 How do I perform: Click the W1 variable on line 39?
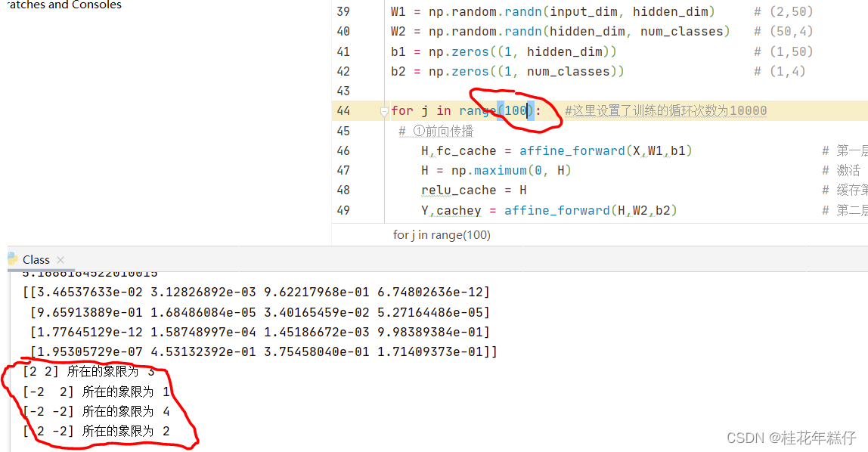398,11
